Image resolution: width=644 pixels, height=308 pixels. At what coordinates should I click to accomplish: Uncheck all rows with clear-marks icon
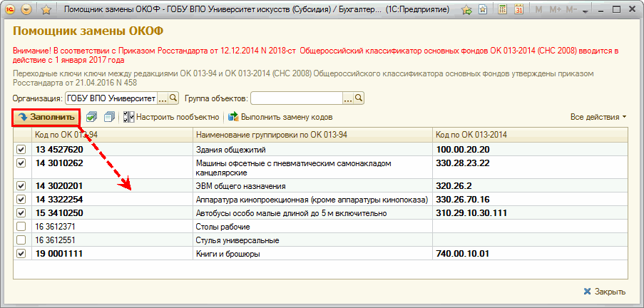[108, 117]
